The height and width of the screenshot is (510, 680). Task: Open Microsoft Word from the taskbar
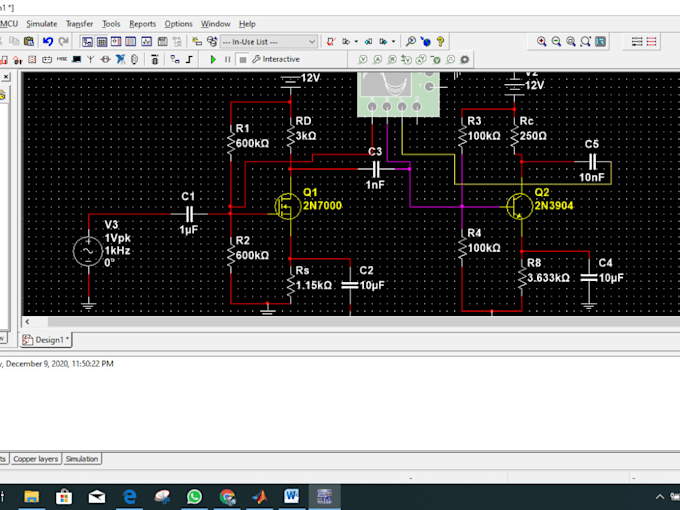click(x=292, y=496)
